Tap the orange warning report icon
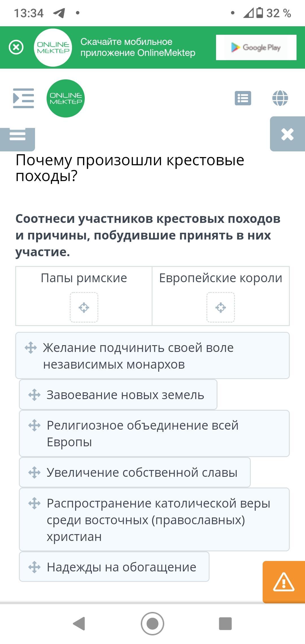This screenshot has width=305, height=644. (284, 582)
